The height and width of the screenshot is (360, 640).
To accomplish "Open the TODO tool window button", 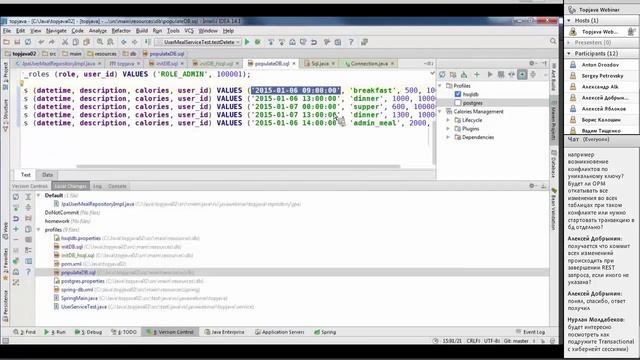I will (x=124, y=332).
